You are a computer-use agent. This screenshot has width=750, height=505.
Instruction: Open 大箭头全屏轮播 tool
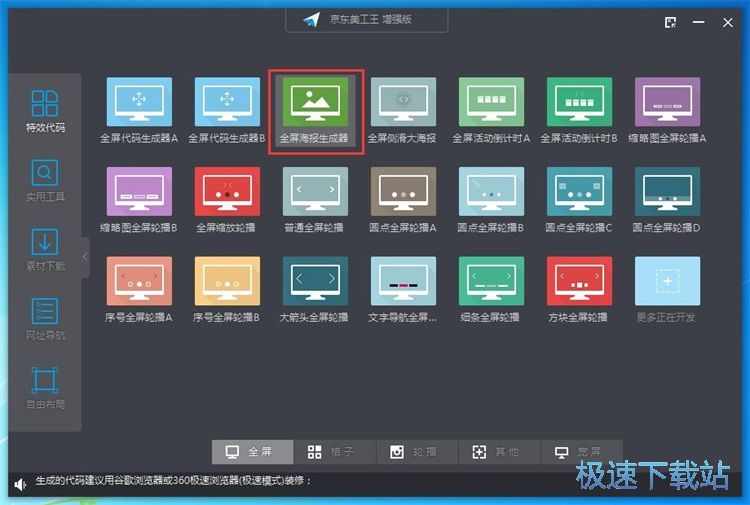315,281
